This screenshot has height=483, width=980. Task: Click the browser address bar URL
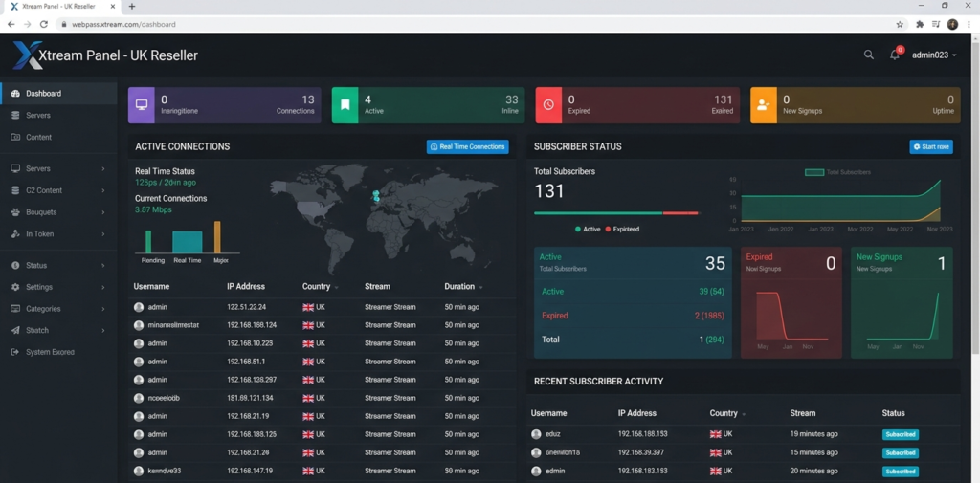click(123, 24)
